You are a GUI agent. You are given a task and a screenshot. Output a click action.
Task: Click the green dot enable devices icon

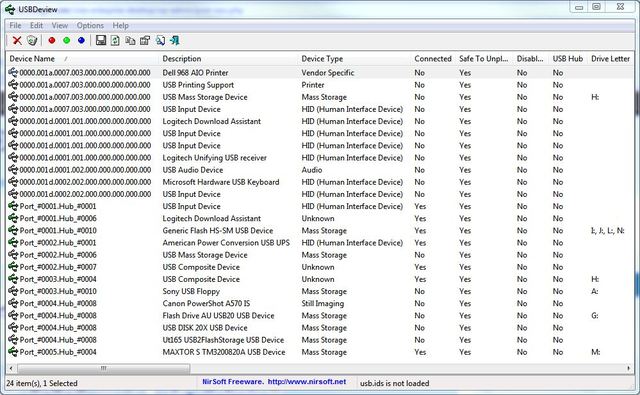tap(67, 40)
